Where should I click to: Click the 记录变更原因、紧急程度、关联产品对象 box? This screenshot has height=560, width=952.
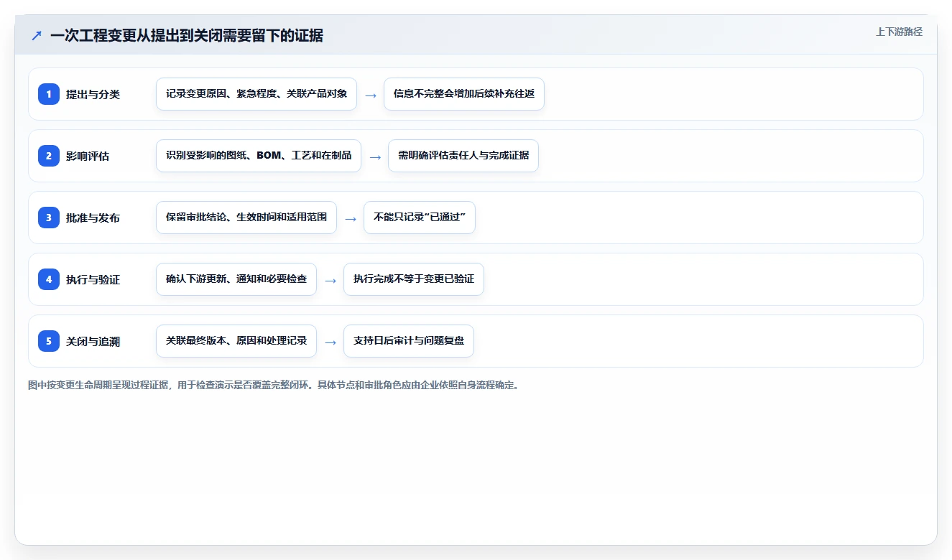(x=257, y=94)
